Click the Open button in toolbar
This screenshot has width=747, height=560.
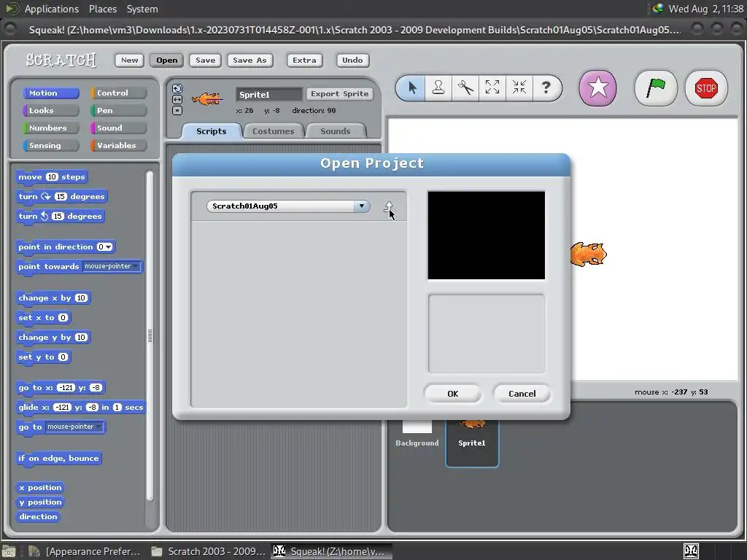[167, 60]
